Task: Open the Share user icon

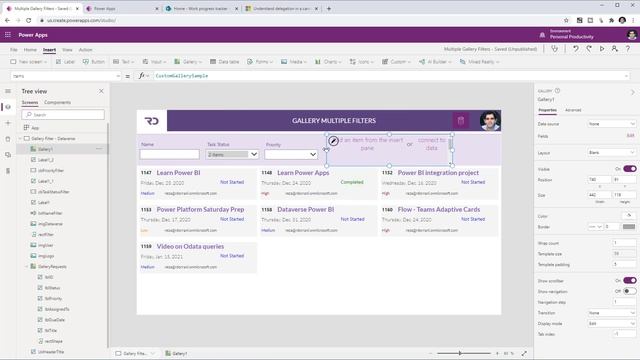Action: (x=614, y=49)
